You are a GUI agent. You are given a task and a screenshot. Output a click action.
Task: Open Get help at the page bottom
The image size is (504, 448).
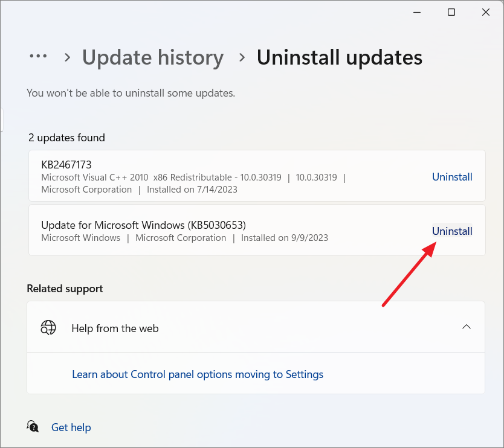(71, 427)
